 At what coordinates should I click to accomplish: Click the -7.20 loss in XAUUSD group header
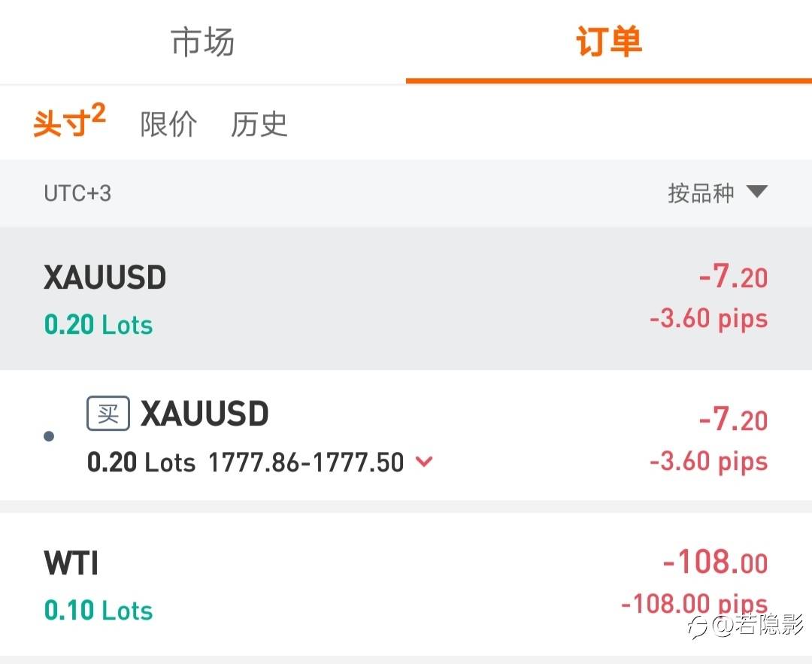coord(732,277)
